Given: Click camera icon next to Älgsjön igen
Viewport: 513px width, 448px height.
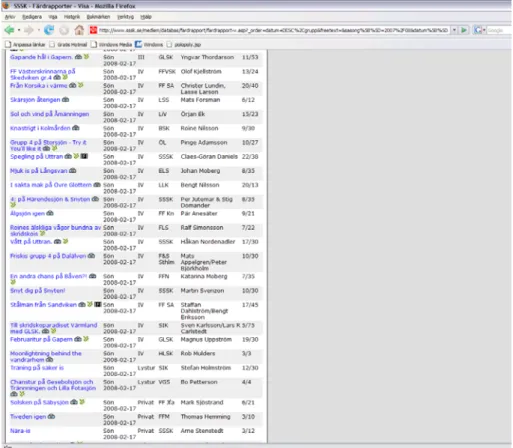Looking at the screenshot, I should click(x=50, y=213).
